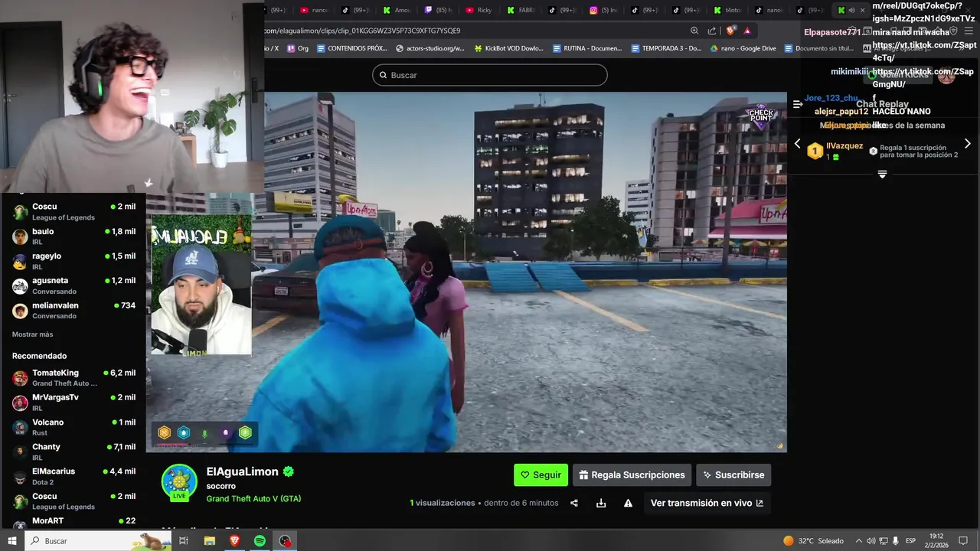Open rageylo channel in sidebar

(73, 261)
